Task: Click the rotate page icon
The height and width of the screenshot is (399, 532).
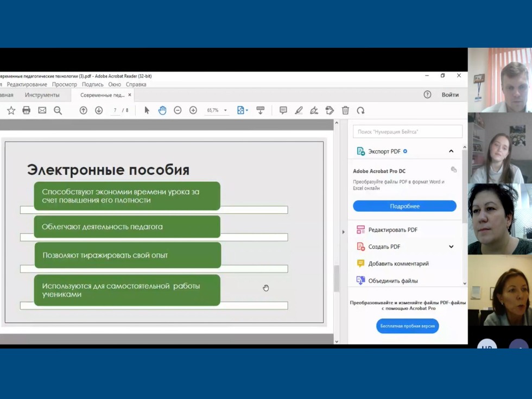Action: click(360, 110)
